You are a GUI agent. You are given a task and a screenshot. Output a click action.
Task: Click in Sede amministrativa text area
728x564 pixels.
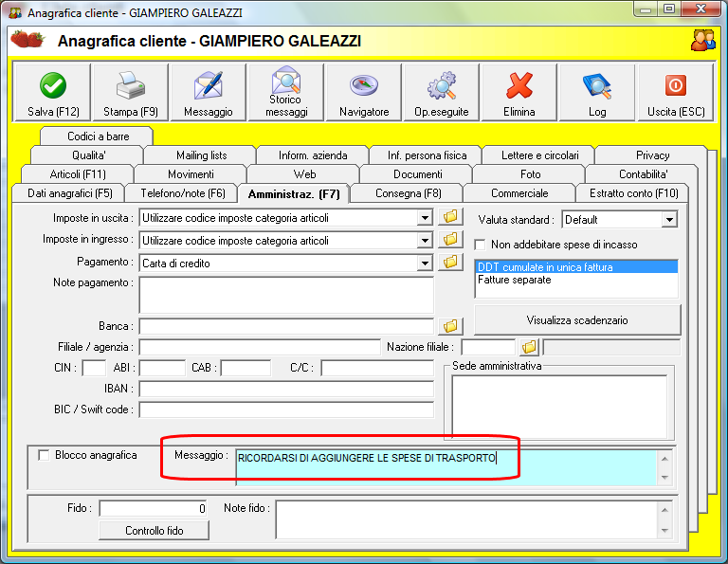(559, 407)
